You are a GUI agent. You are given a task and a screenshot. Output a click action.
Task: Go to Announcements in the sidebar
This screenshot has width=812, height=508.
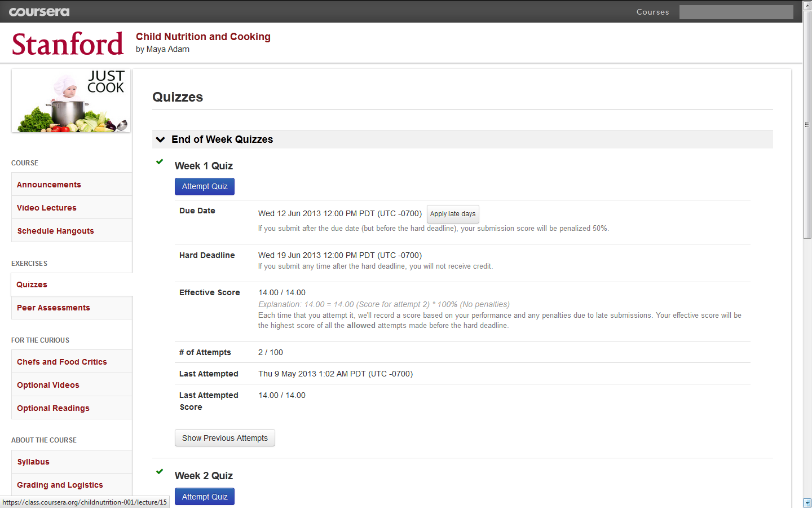pyautogui.click(x=72, y=185)
